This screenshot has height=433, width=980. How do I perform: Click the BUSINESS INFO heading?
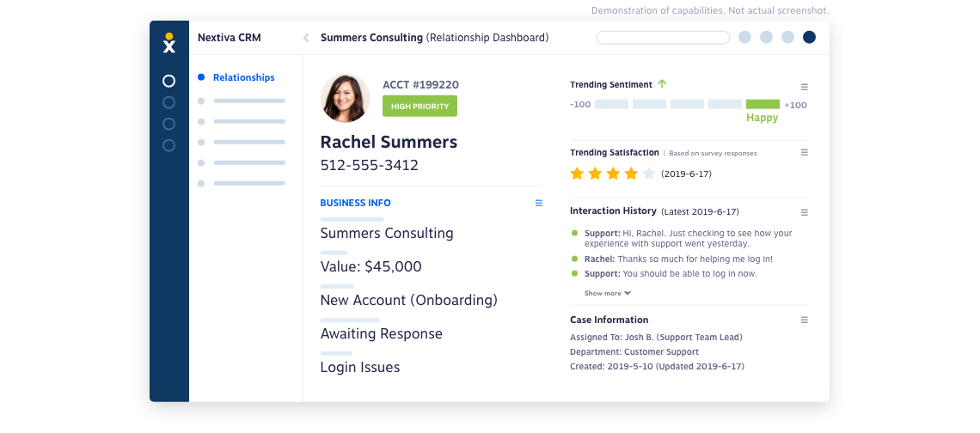click(x=356, y=203)
